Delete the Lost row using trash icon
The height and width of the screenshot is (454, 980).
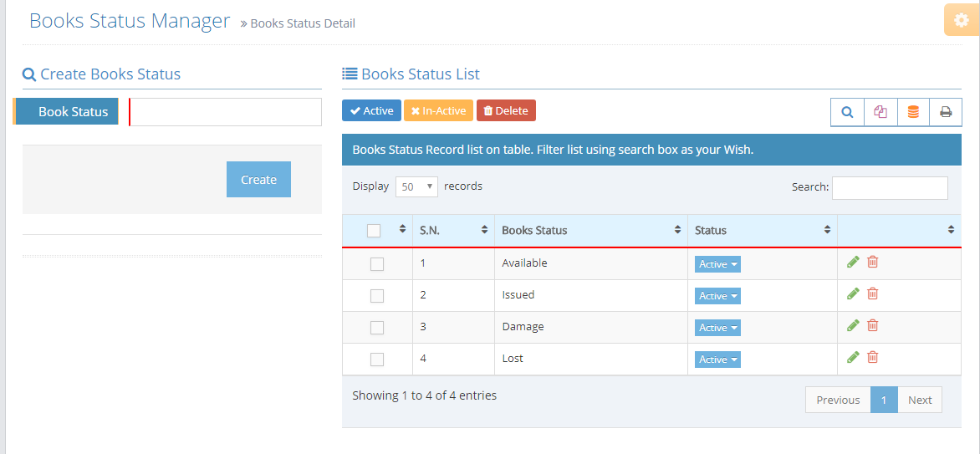[x=873, y=357]
